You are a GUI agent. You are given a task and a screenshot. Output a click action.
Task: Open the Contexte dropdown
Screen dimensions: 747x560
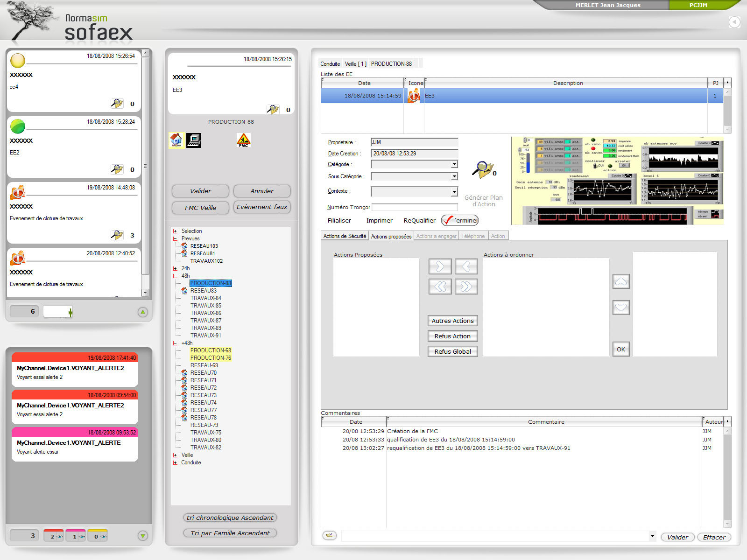454,191
